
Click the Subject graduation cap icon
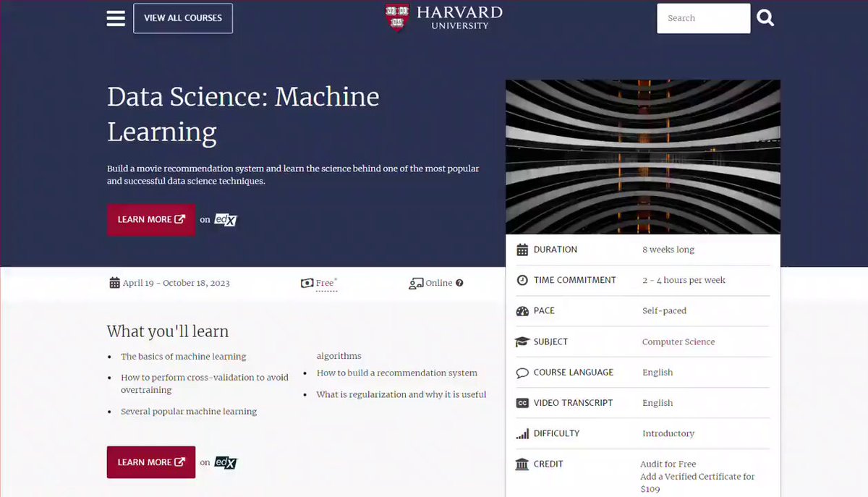[522, 341]
